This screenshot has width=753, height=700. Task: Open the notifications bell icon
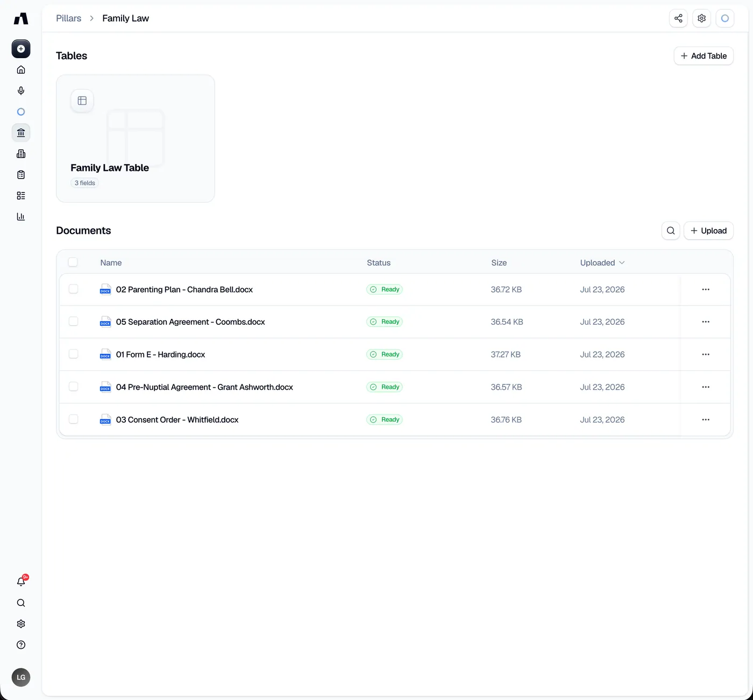(21, 582)
